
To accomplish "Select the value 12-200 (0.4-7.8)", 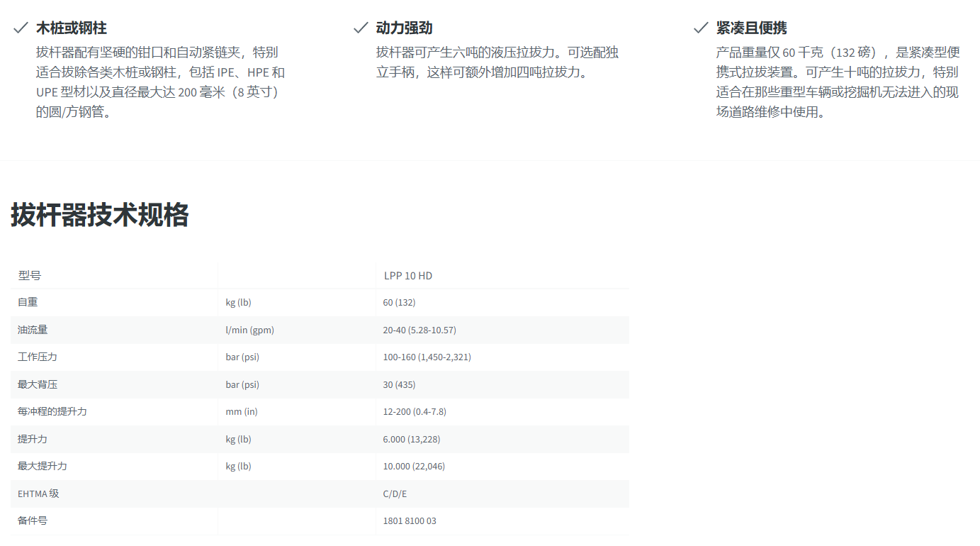I will point(415,412).
